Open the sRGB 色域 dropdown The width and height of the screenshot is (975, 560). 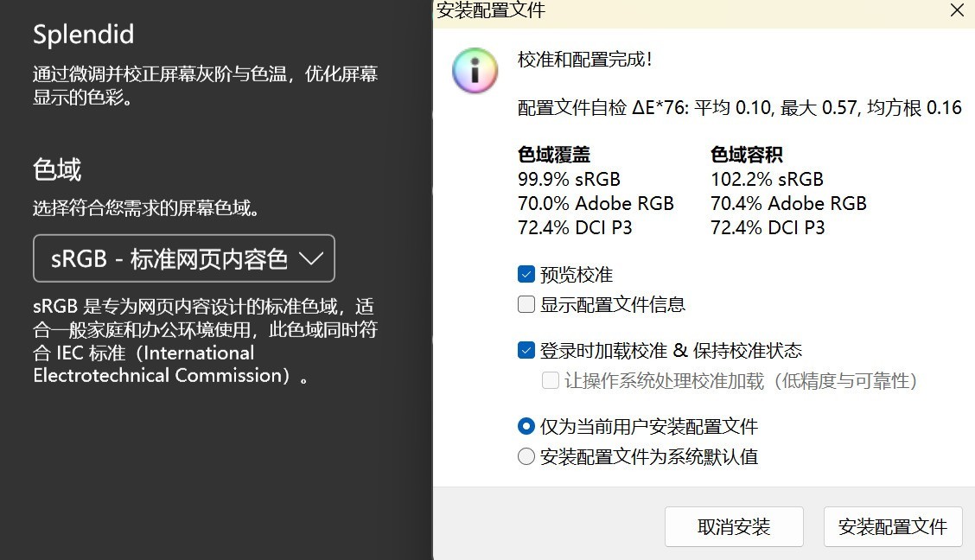click(184, 258)
